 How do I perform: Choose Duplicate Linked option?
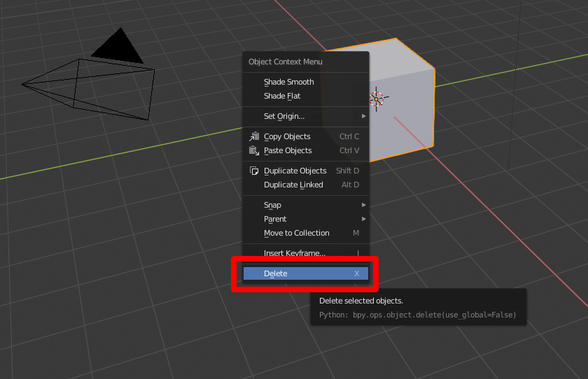(x=306, y=185)
